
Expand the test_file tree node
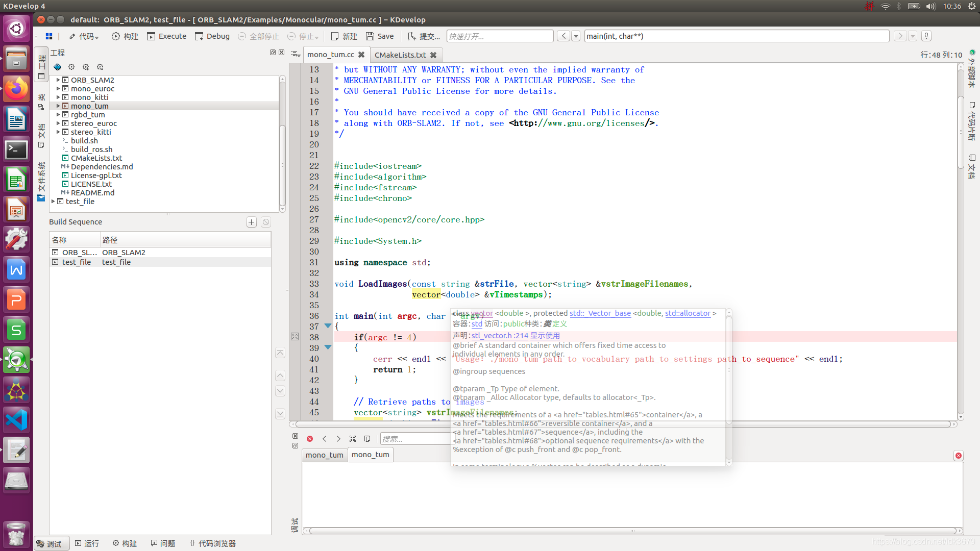tap(53, 202)
